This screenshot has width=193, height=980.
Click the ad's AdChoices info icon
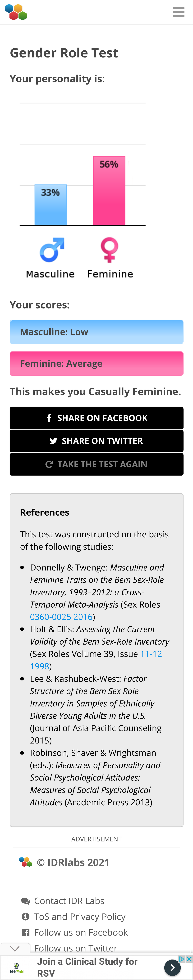182,959
